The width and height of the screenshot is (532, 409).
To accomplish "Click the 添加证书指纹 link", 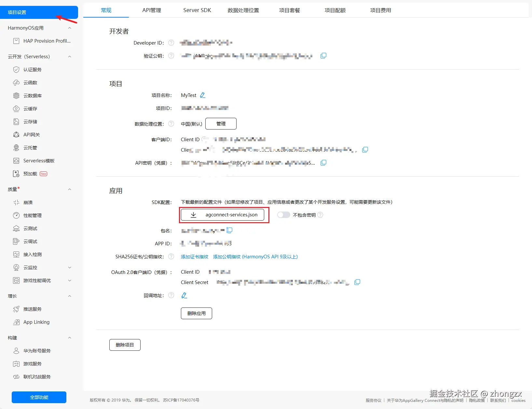I will (x=195, y=257).
